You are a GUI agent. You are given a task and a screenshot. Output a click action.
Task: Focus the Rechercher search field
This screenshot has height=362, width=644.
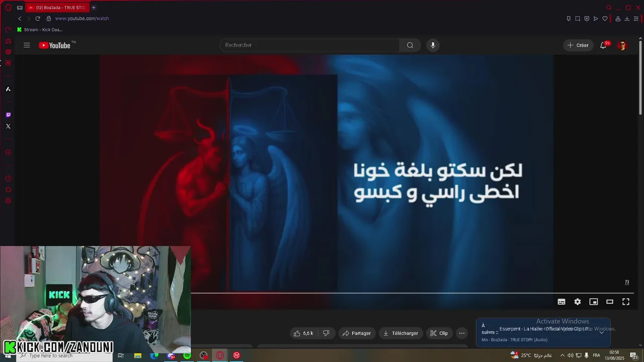pyautogui.click(x=310, y=45)
